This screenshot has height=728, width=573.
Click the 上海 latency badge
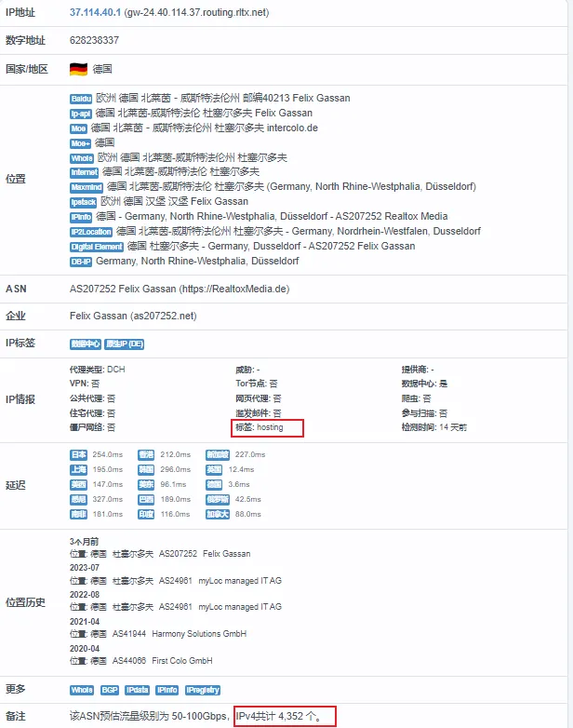pyautogui.click(x=79, y=469)
